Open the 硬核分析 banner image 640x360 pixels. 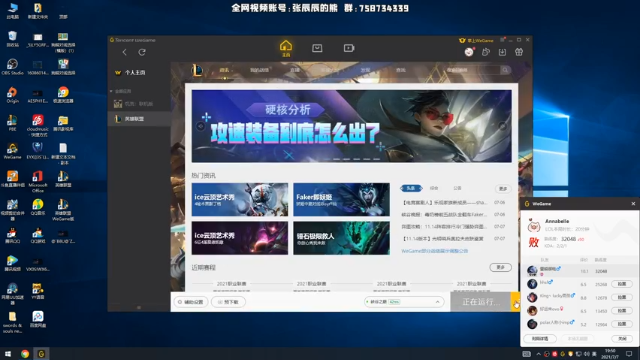point(351,126)
